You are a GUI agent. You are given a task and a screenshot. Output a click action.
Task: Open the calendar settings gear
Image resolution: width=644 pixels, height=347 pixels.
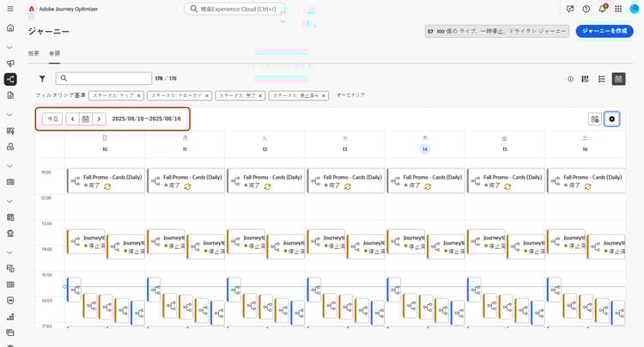click(x=612, y=119)
